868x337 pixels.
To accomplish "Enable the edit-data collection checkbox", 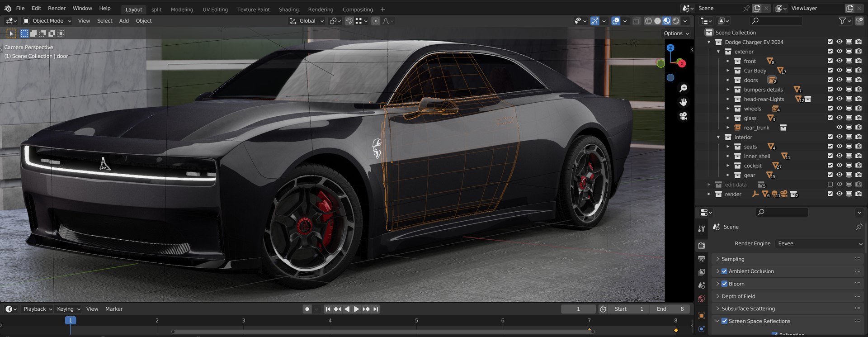I will tap(830, 185).
